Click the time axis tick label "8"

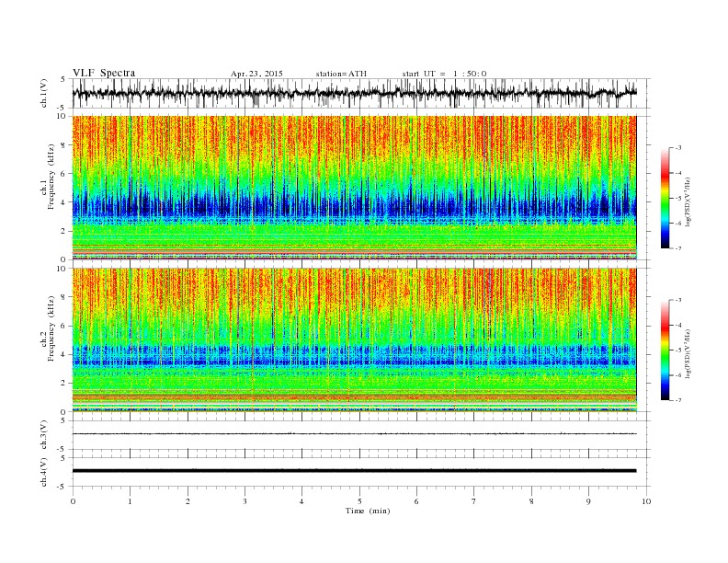point(531,501)
